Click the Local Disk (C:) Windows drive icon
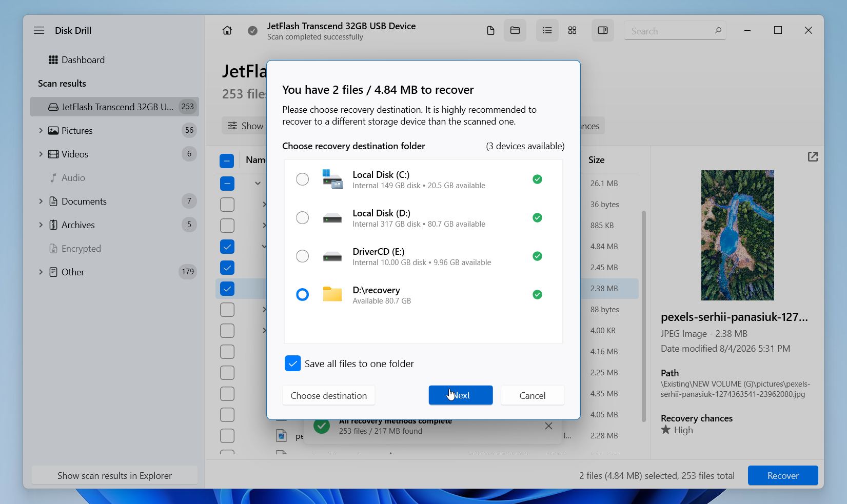The height and width of the screenshot is (504, 847). (332, 179)
